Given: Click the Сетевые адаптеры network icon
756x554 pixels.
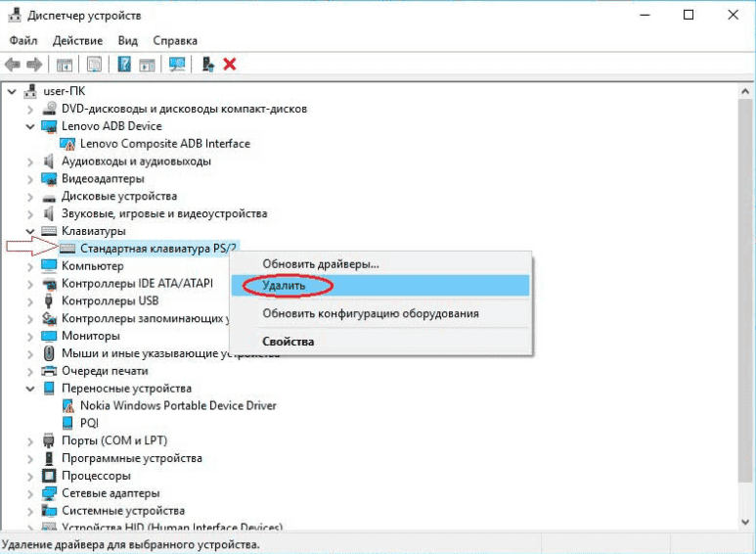Looking at the screenshot, I should point(49,493).
